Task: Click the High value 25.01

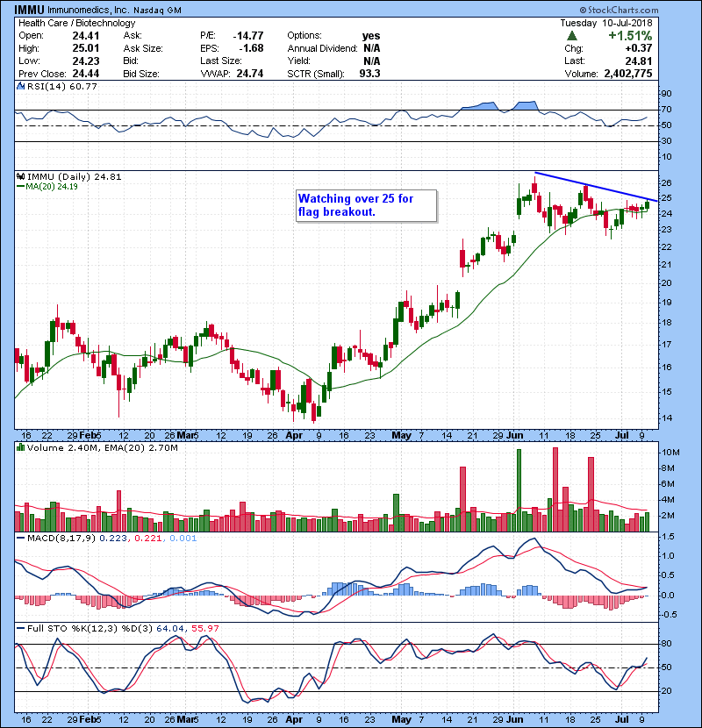Action: pyautogui.click(x=85, y=48)
